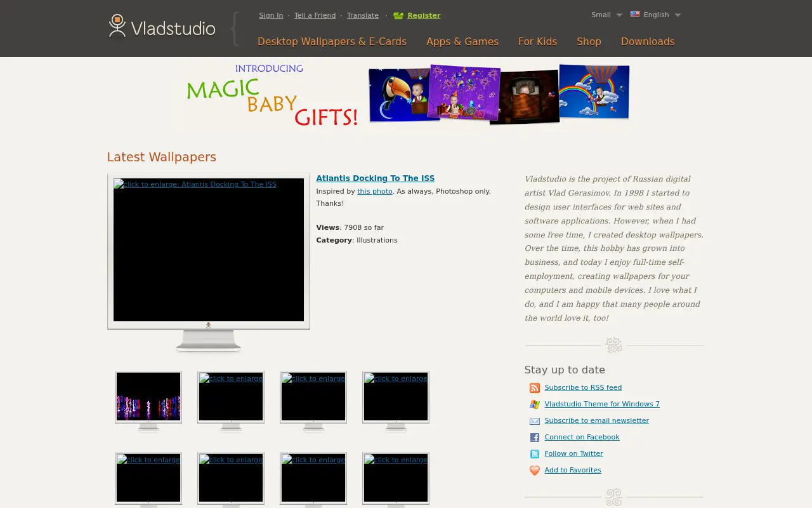Open the Downloads menu
The width and height of the screenshot is (812, 508).
click(x=648, y=41)
